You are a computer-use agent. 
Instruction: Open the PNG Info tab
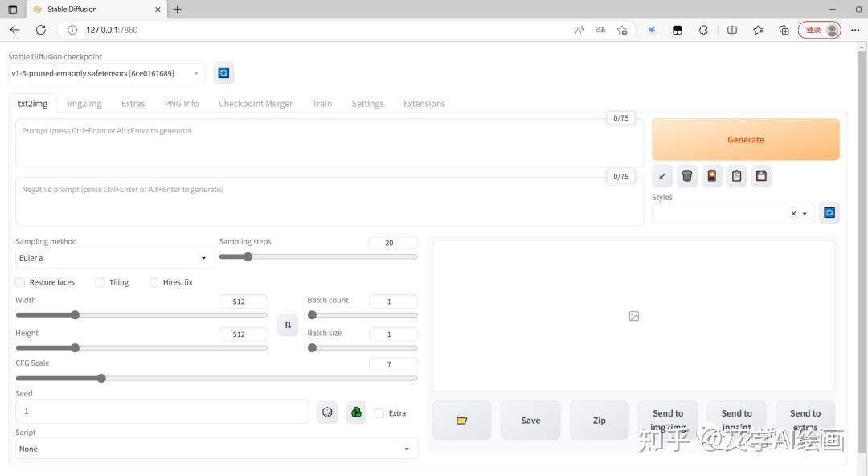click(x=182, y=104)
